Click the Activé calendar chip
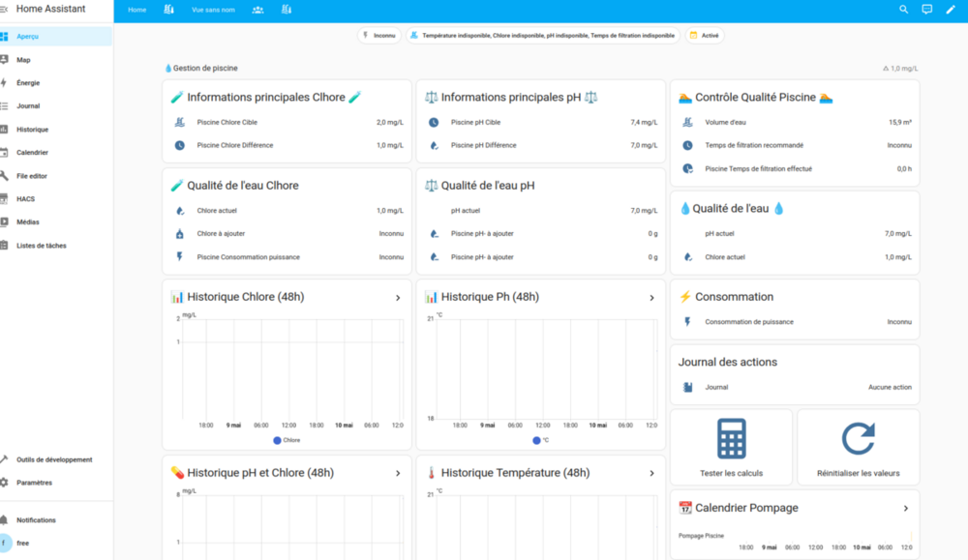968x560 pixels. [x=705, y=36]
